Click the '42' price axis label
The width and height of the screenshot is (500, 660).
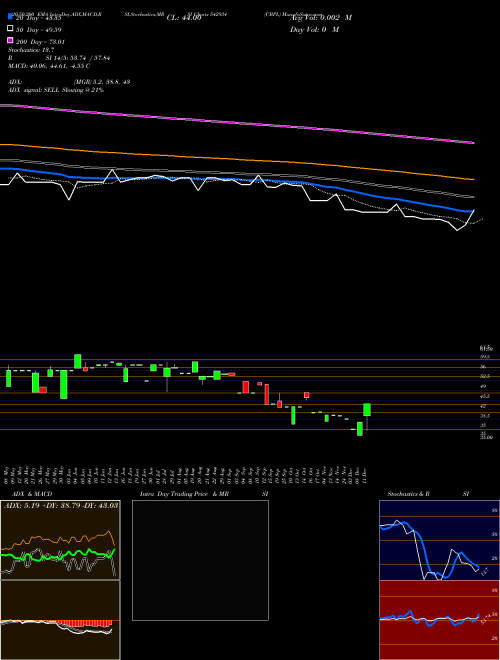[x=483, y=406]
